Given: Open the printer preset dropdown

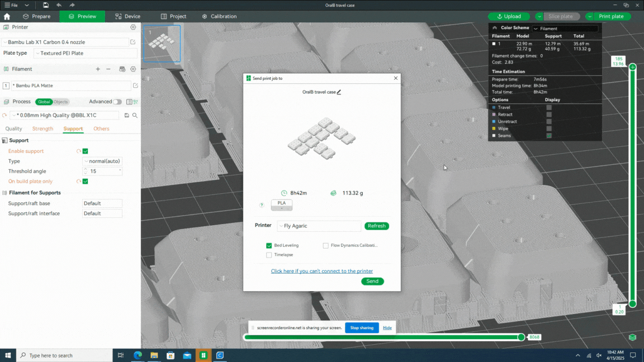Looking at the screenshot, I should point(65,42).
